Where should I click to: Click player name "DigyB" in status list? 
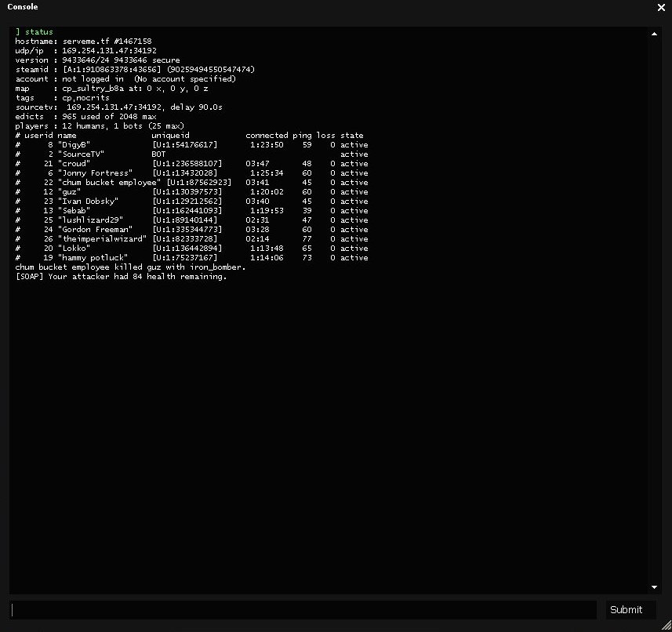coord(74,145)
